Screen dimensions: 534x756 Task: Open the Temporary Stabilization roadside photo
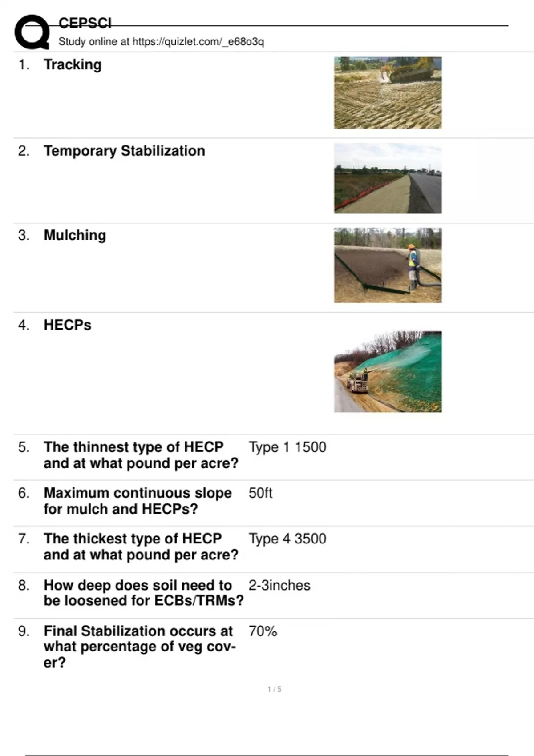[388, 178]
